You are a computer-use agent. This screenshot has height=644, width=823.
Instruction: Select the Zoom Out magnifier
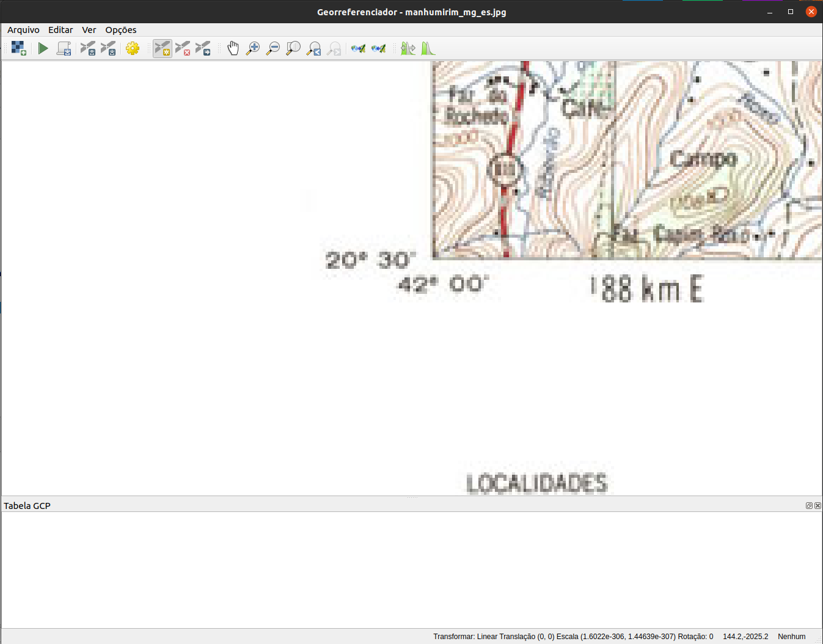point(273,48)
